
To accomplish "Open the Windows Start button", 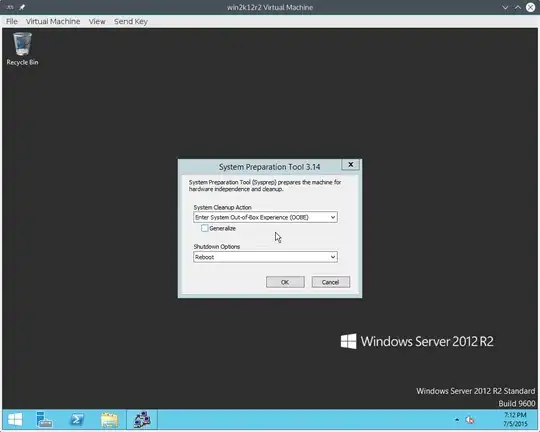I will 15,420.
